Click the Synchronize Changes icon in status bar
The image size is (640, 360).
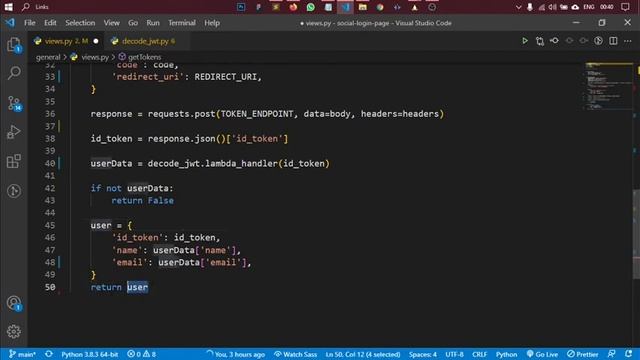coord(49,354)
